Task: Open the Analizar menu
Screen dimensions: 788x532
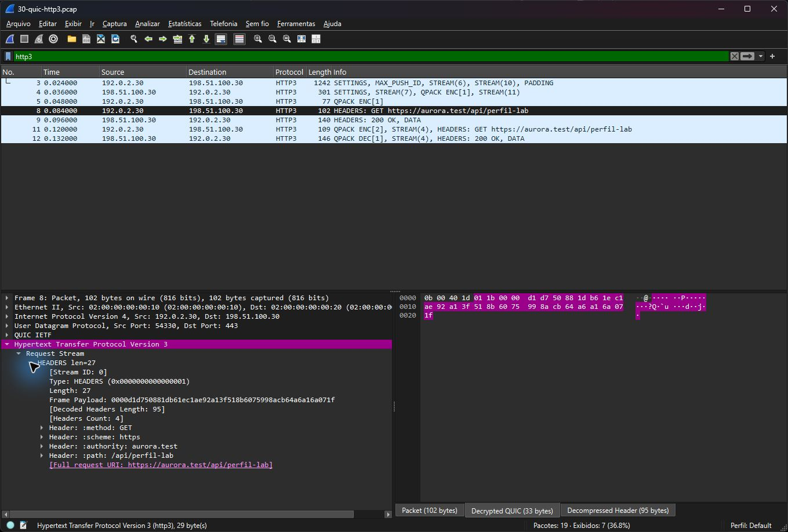Action: [147, 24]
